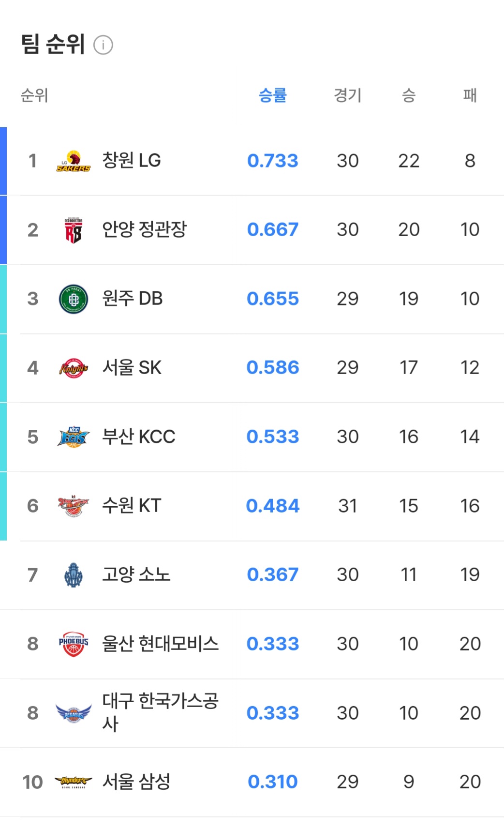This screenshot has height=830, width=504.
Task: Click the 순위 column header
Action: tap(34, 95)
